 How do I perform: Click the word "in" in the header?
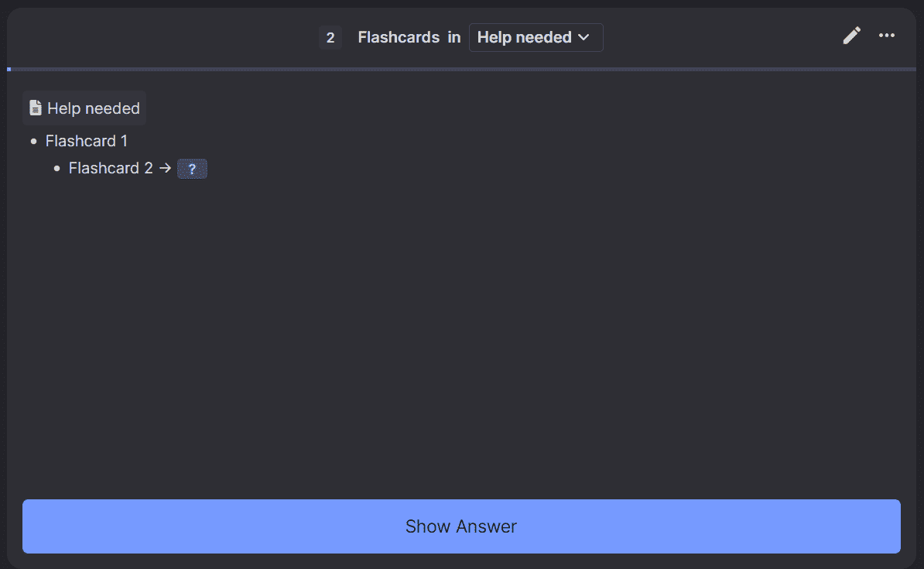pyautogui.click(x=454, y=37)
